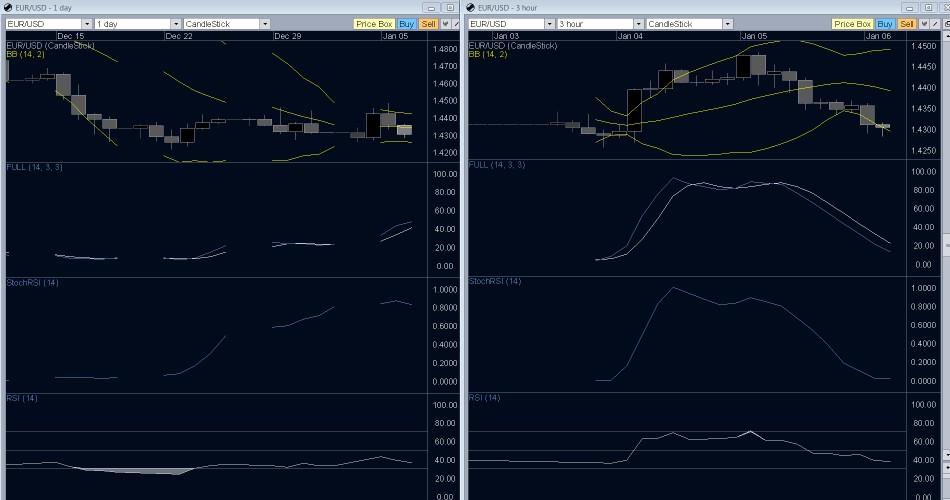Image resolution: width=950 pixels, height=500 pixels.
Task: Select StochRSI (14) label in 1 day chart
Action: coord(32,282)
